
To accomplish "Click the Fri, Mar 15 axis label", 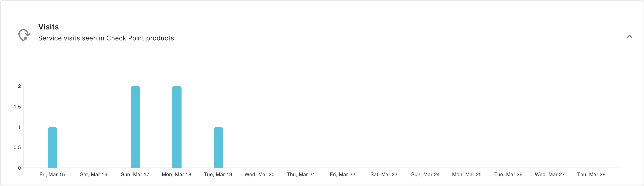I will (x=52, y=175).
